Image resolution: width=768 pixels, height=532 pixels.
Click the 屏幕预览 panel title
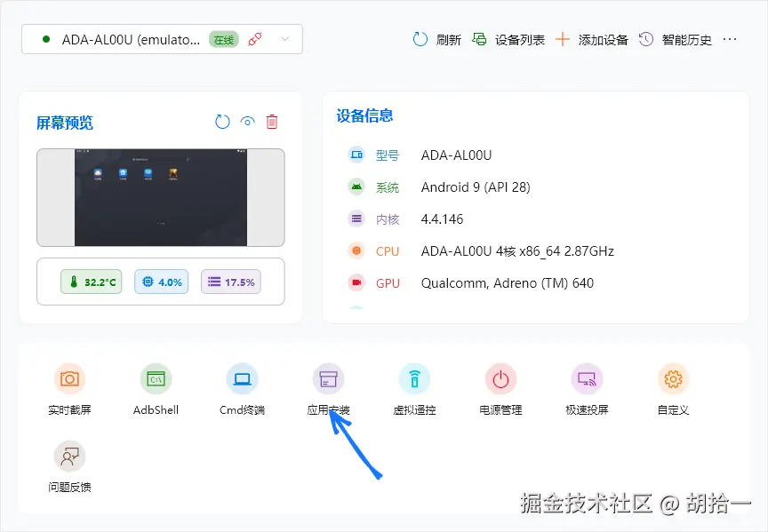pyautogui.click(x=65, y=123)
